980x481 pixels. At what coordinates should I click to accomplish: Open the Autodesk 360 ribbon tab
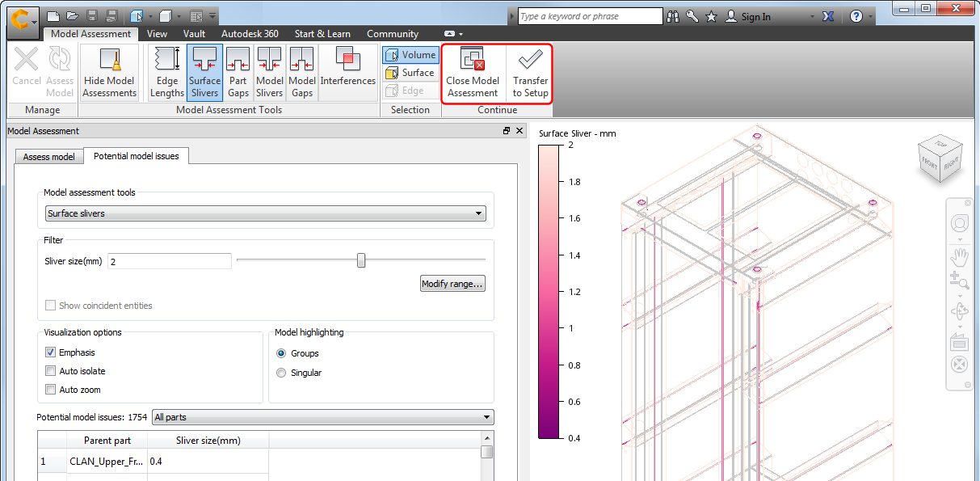point(250,34)
